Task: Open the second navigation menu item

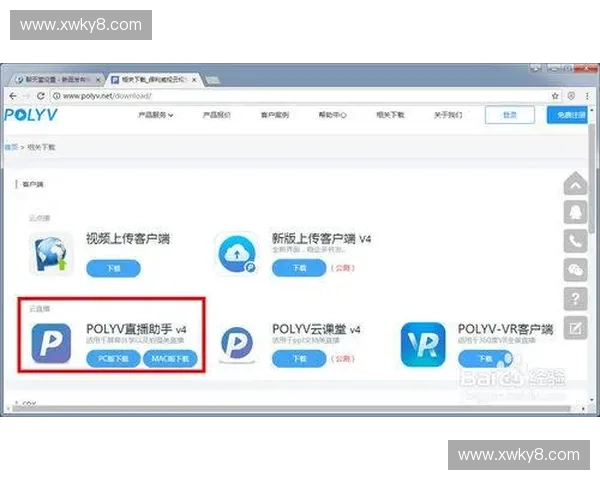Action: [x=217, y=115]
